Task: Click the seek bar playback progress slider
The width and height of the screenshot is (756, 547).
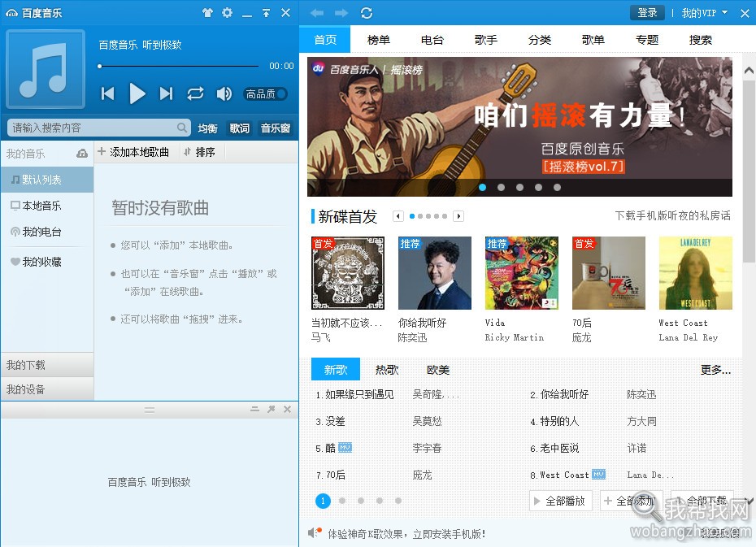Action: coord(179,66)
